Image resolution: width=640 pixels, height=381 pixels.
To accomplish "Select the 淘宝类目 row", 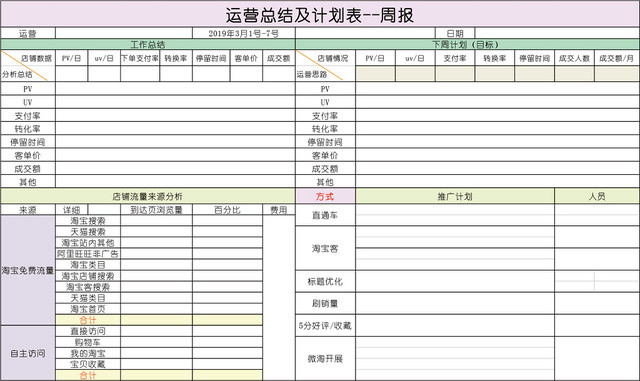I will pos(88,265).
